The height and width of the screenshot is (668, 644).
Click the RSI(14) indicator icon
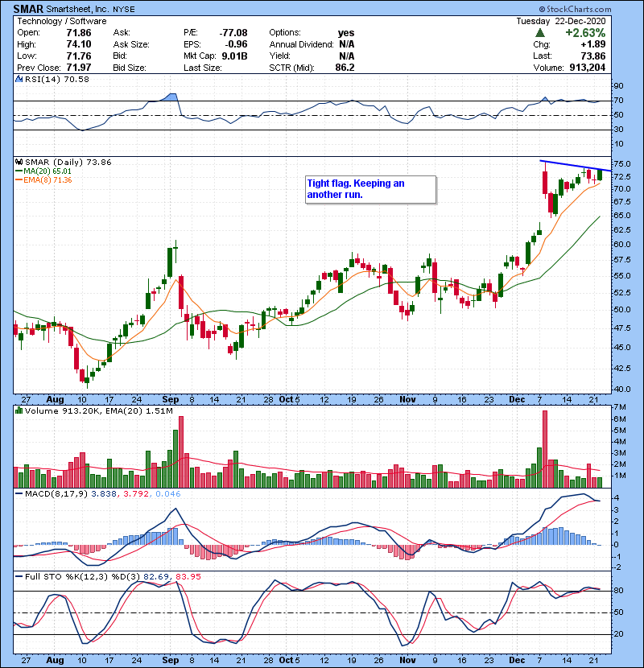click(x=19, y=79)
